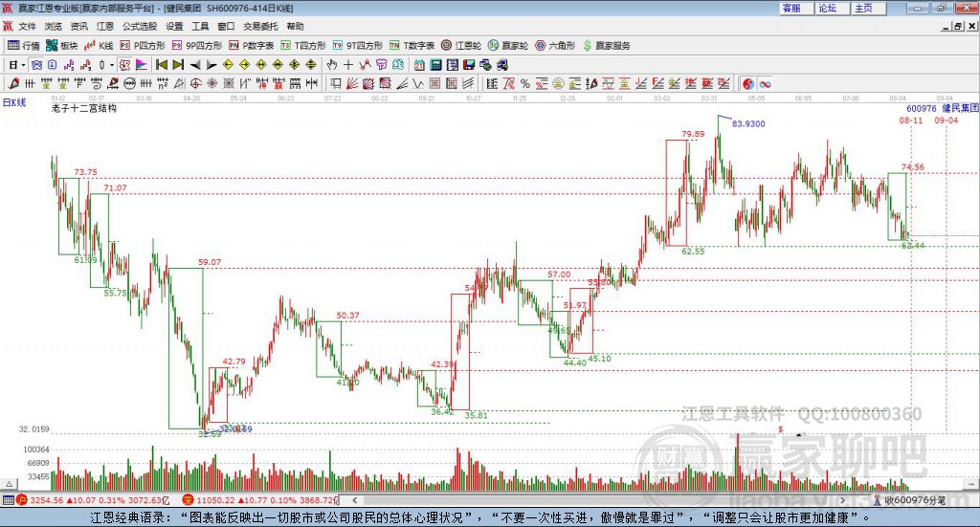980x527 pixels.
Task: Click Shanghai index 3254.56 status entry
Action: 93,500
